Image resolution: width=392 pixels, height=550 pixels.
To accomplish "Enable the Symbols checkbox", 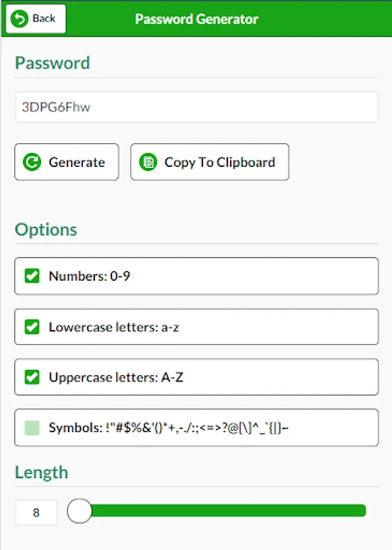I will click(x=32, y=428).
